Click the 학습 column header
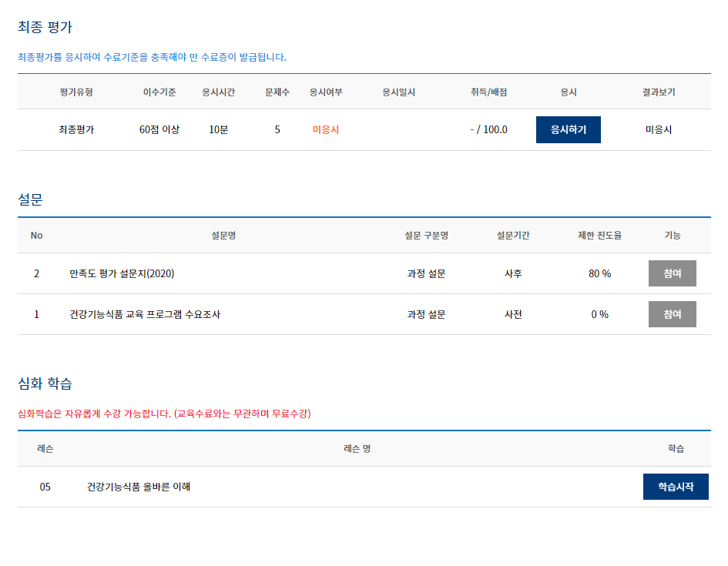Image resolution: width=728 pixels, height=566 pixels. point(676,449)
